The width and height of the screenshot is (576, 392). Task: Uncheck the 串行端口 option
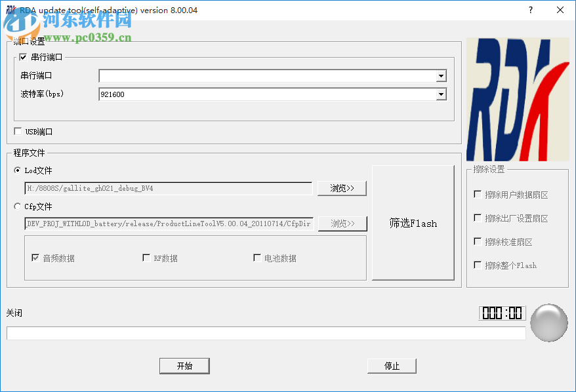pyautogui.click(x=22, y=56)
